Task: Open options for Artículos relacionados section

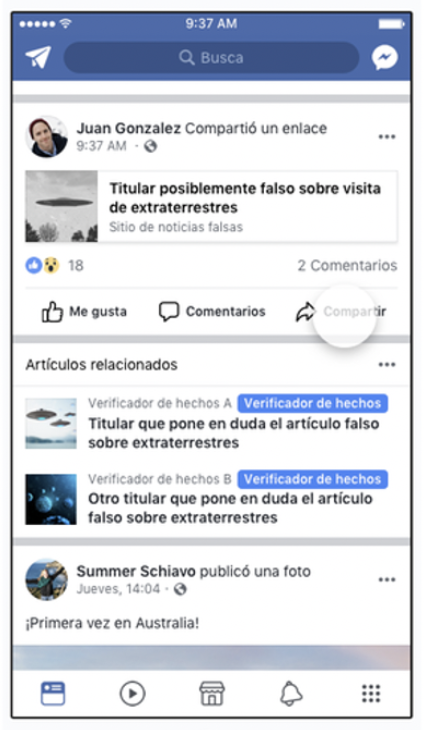Action: pos(387,365)
